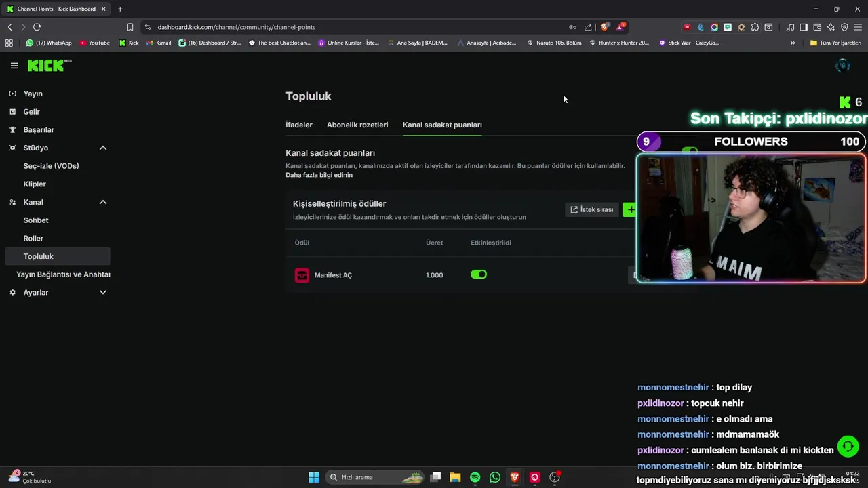The image size is (868, 488).
Task: Switch to Abonelik rozetleri tab
Action: click(357, 125)
